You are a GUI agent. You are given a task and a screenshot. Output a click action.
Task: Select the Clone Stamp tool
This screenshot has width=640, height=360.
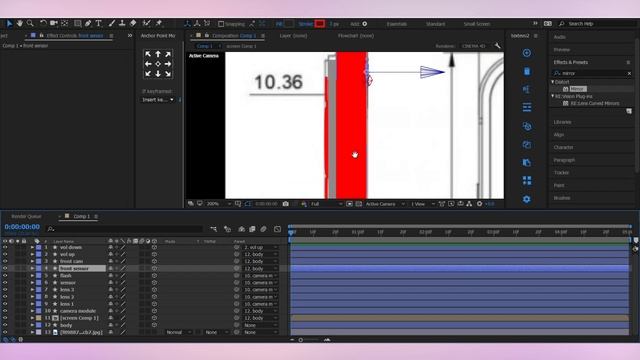[x=122, y=24]
